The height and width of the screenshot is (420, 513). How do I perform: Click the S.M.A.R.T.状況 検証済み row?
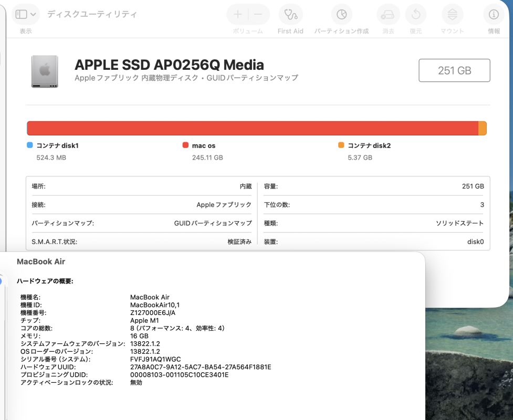pyautogui.click(x=142, y=242)
